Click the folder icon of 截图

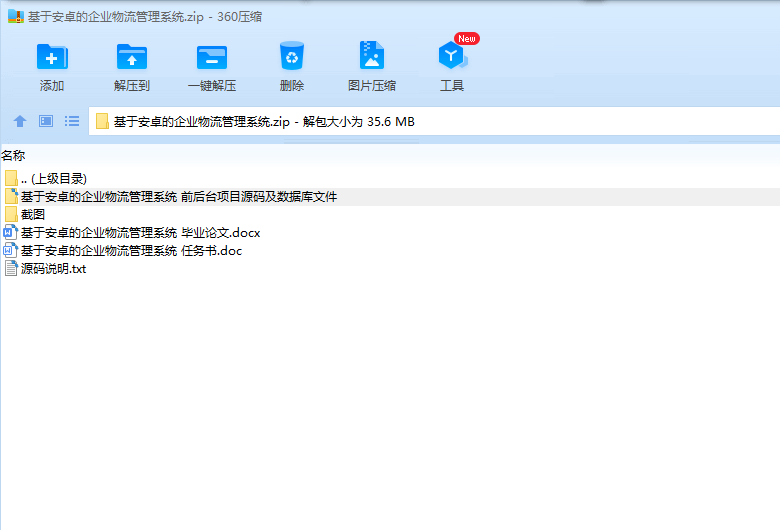point(11,214)
